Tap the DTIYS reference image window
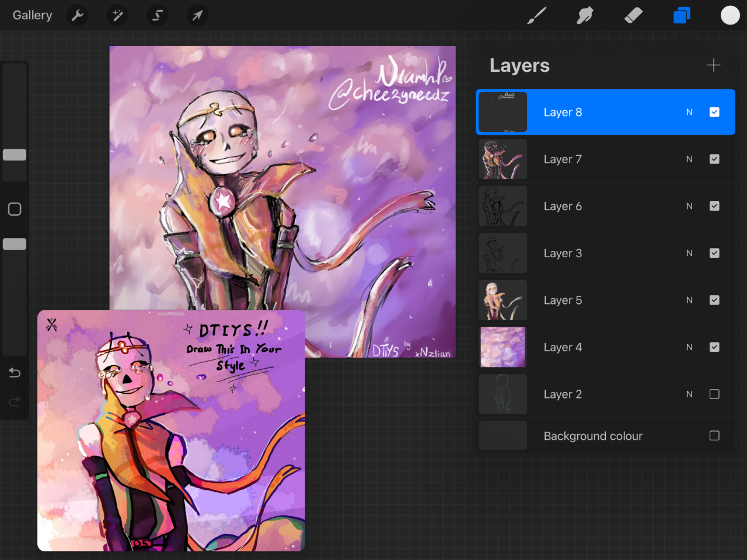 (171, 430)
